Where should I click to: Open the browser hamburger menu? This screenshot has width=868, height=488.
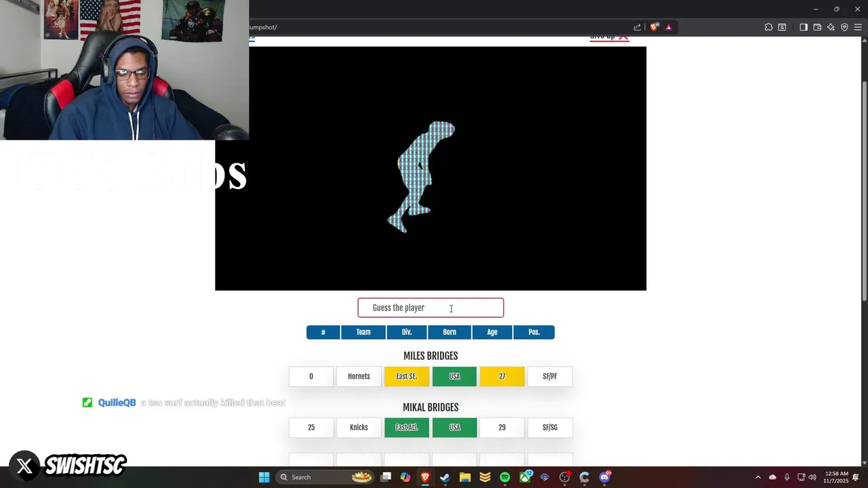(858, 27)
